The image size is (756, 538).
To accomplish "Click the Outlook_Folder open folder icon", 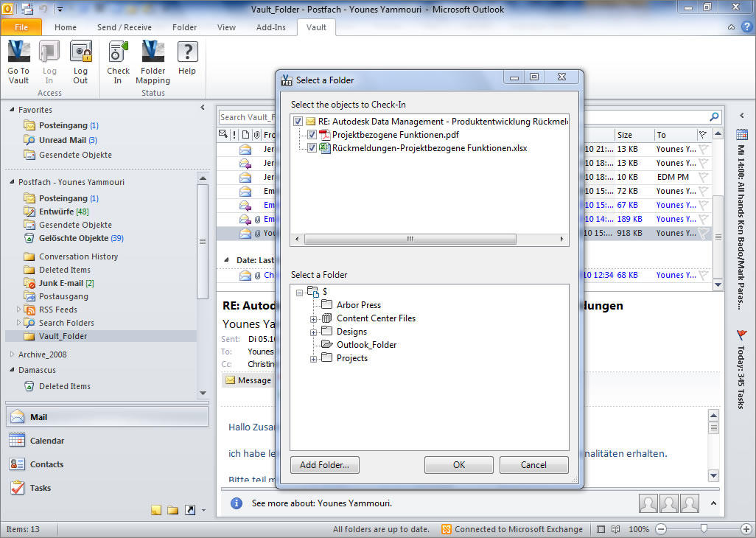I will (327, 345).
